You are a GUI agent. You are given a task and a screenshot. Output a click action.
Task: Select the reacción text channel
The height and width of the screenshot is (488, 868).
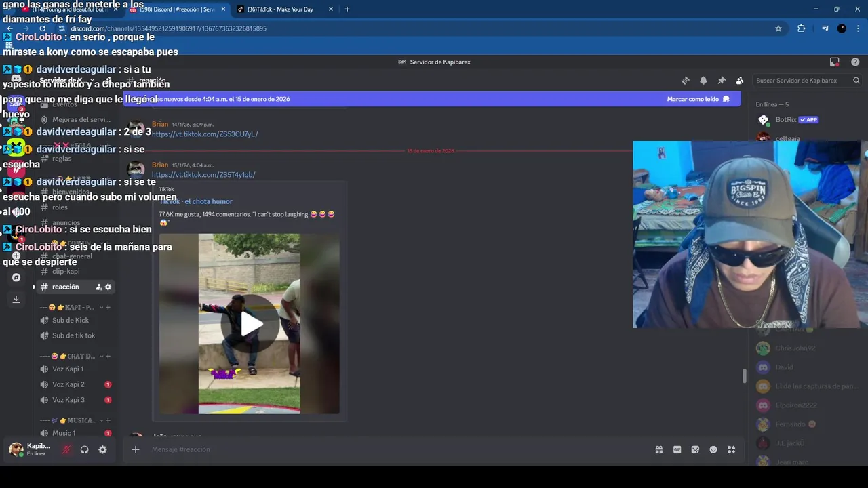[x=75, y=287]
